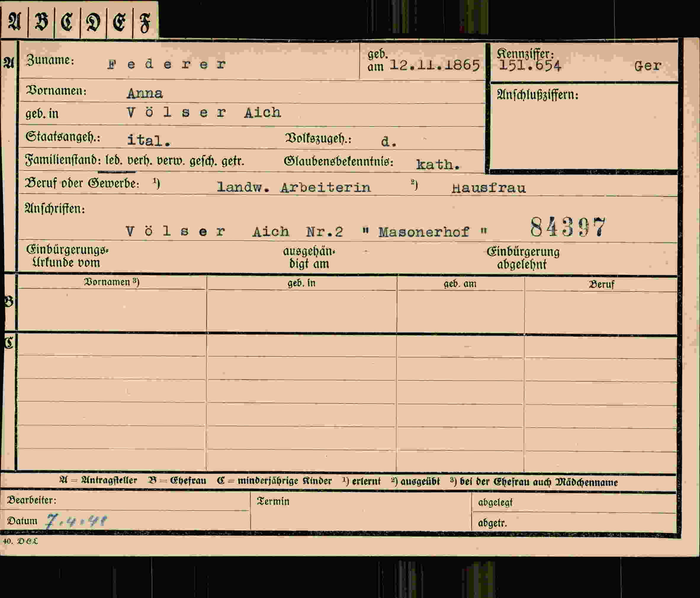Click the 'geb. in' column header in table
Viewport: 700px width, 598px height.
(x=301, y=283)
